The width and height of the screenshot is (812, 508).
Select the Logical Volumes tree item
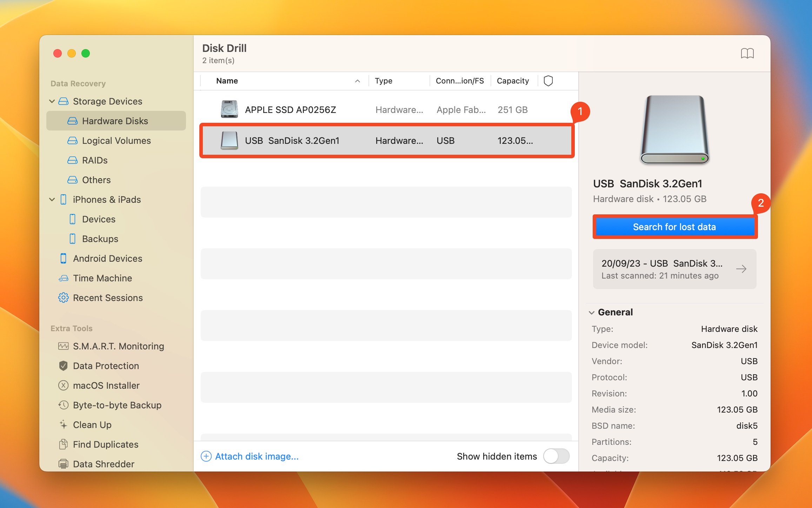tap(117, 140)
